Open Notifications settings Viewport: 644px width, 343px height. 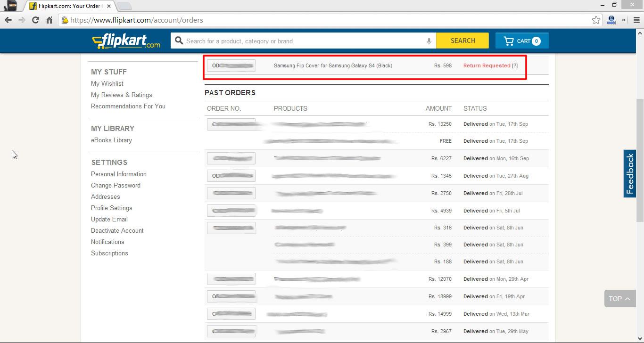coord(107,242)
